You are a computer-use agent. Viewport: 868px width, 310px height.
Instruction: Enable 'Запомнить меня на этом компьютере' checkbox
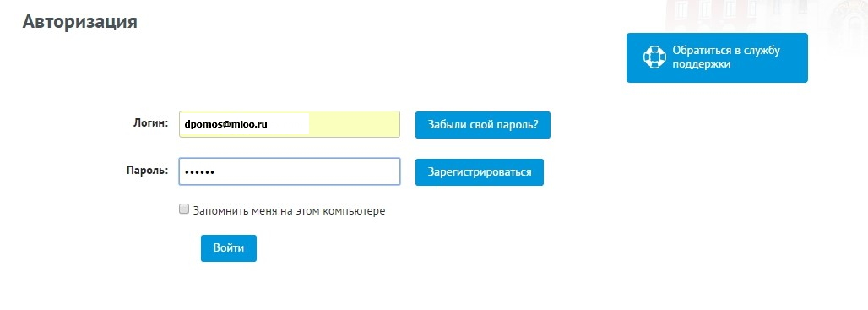pyautogui.click(x=184, y=209)
